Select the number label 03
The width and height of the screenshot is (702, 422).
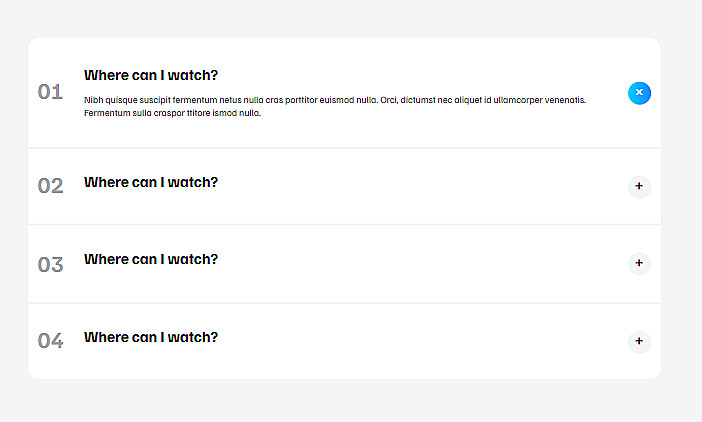50,264
